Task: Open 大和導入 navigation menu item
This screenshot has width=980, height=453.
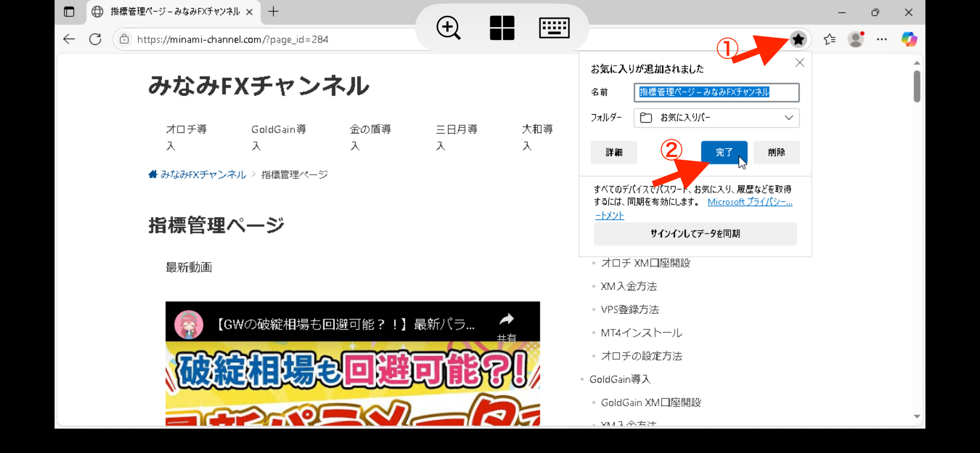Action: pos(538,137)
